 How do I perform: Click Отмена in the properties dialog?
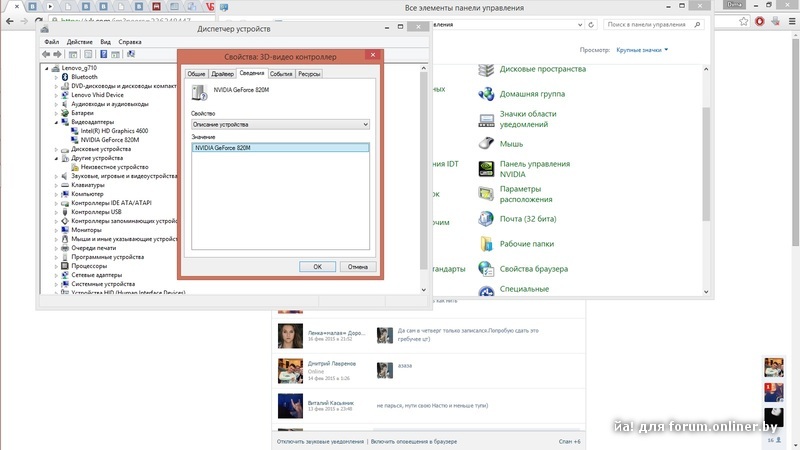358,267
